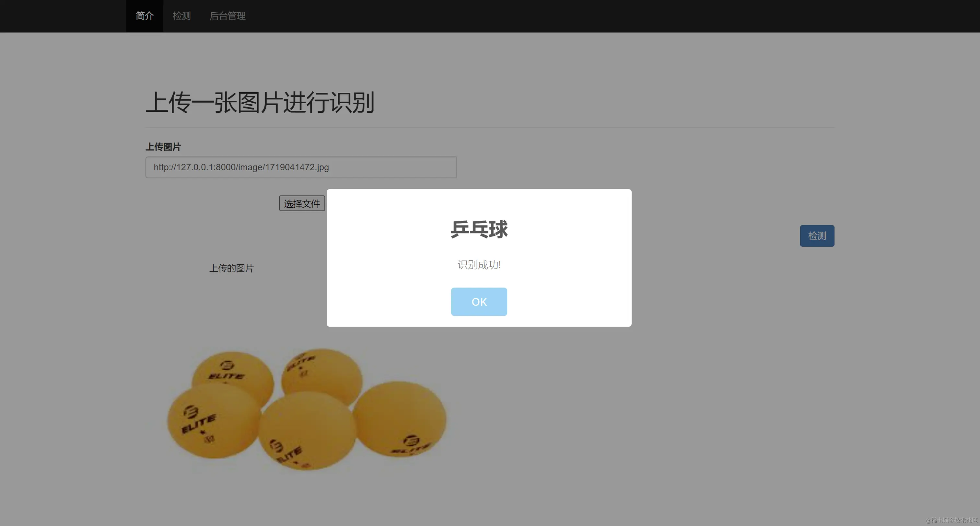This screenshot has width=980, height=526.
Task: Click the circular logo on bottom-center ball
Action: pos(276,445)
